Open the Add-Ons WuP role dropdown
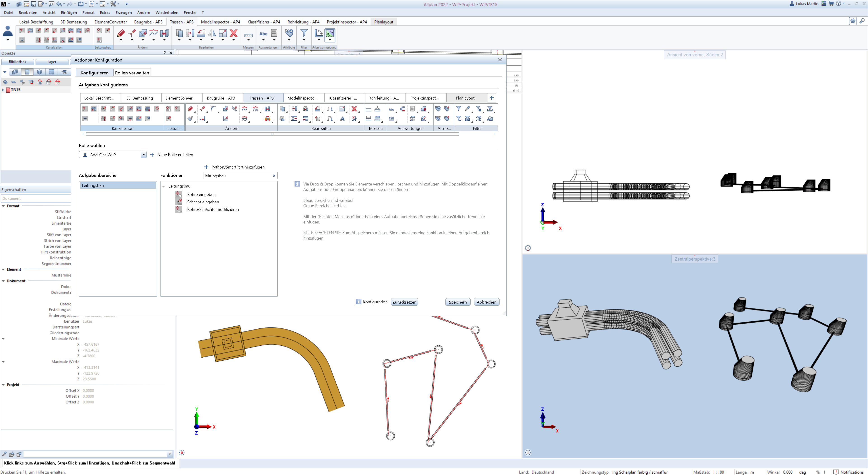868x475 pixels. [144, 155]
